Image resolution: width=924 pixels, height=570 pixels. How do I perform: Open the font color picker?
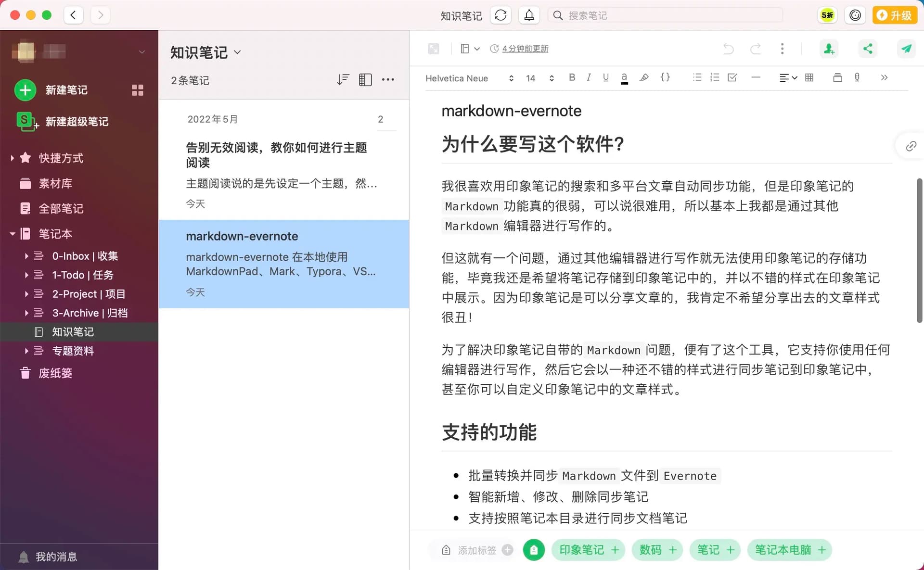click(x=624, y=77)
